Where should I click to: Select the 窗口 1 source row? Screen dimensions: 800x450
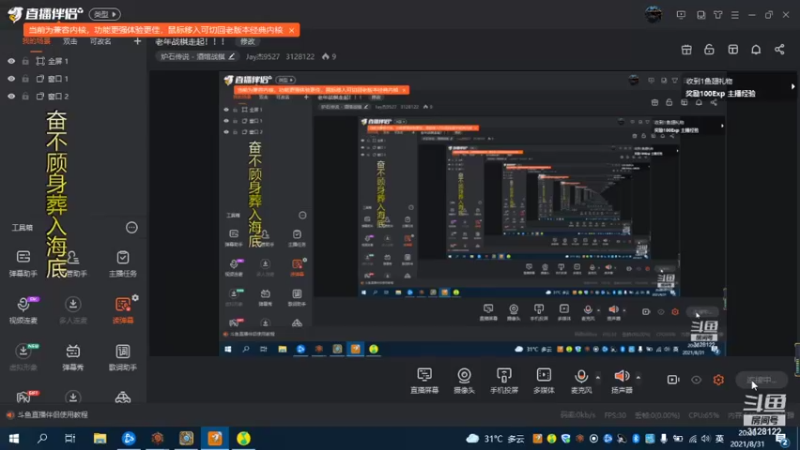click(x=73, y=79)
